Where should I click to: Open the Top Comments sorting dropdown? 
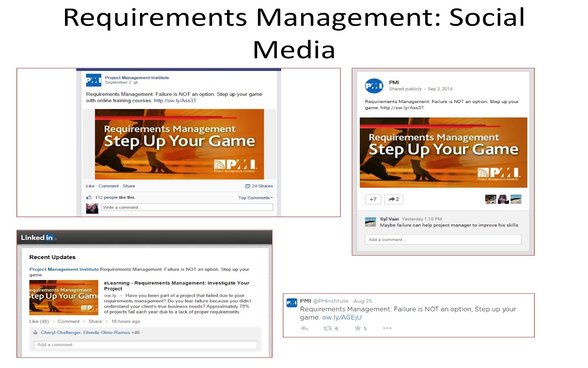[x=255, y=198]
